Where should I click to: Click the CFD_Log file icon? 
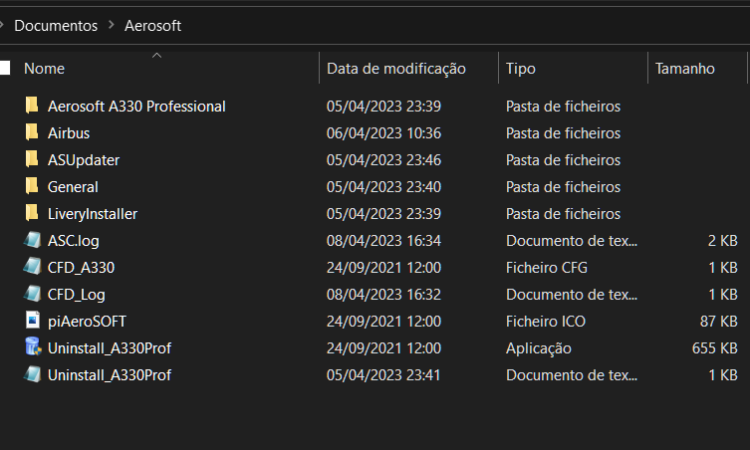[32, 294]
